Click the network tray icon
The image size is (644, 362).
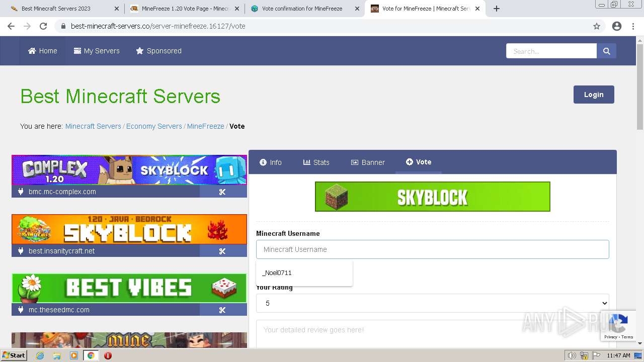[584, 355]
